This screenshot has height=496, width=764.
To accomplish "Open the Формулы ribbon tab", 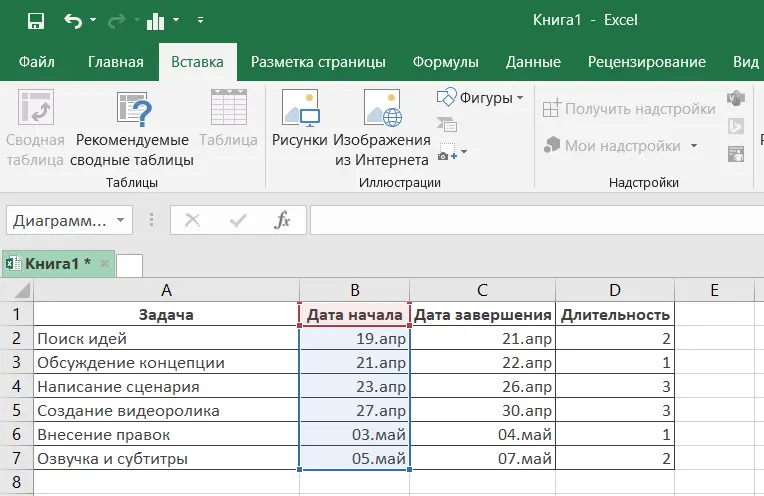I will pos(445,62).
